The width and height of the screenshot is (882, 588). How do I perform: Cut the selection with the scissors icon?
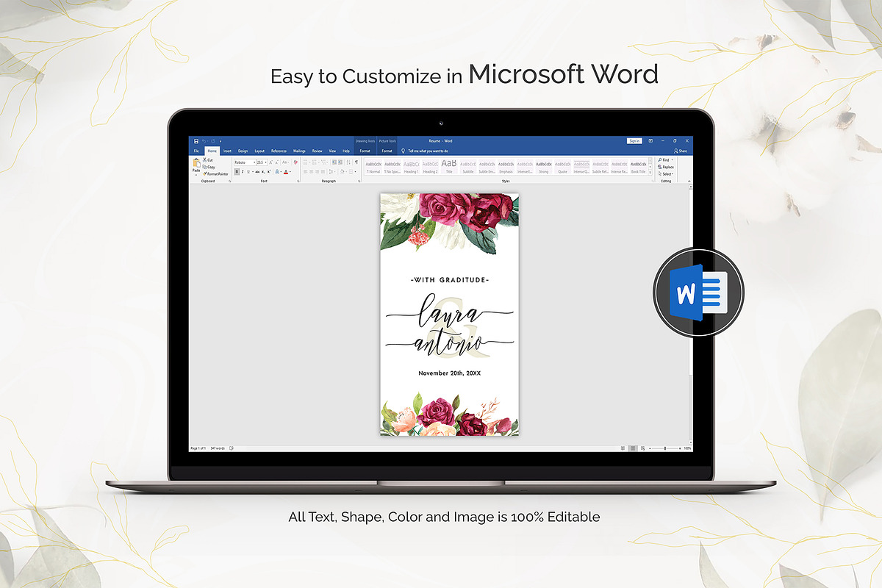tap(208, 159)
